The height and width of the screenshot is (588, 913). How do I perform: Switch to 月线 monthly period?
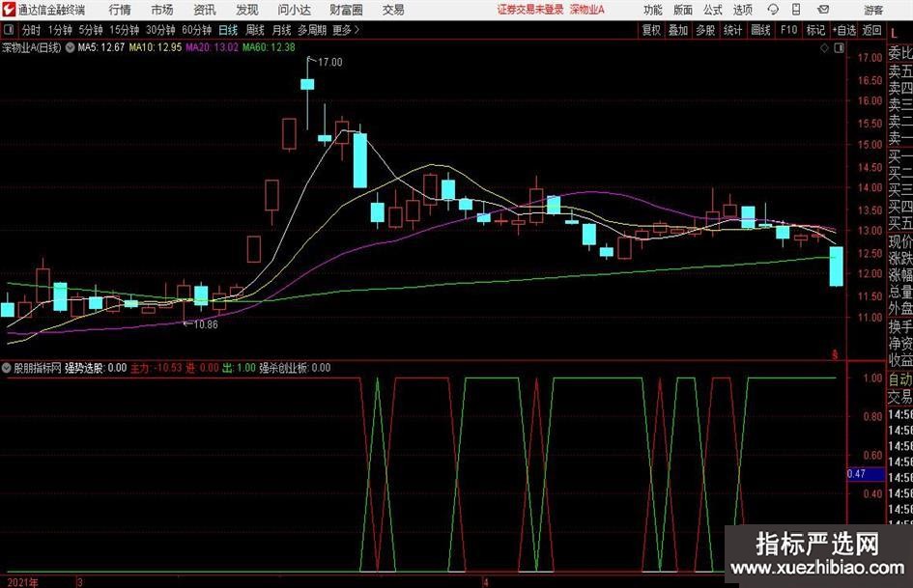281,30
